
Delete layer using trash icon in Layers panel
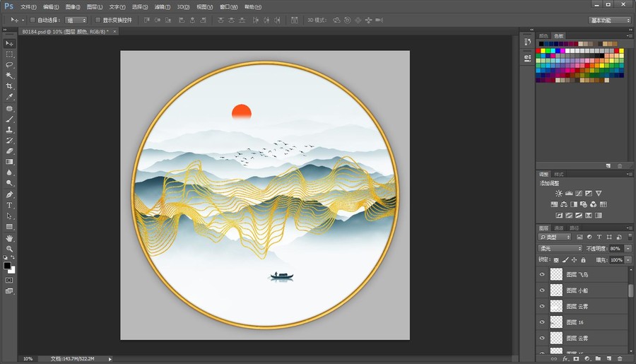pos(619,359)
